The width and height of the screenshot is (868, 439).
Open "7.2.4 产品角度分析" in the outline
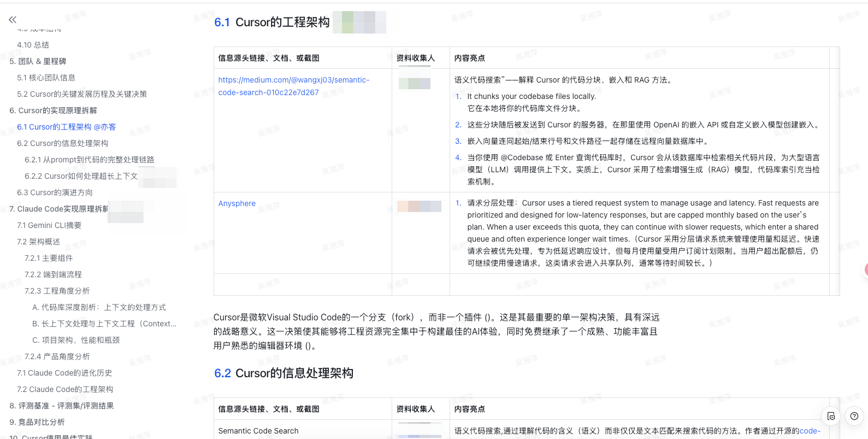(x=57, y=356)
